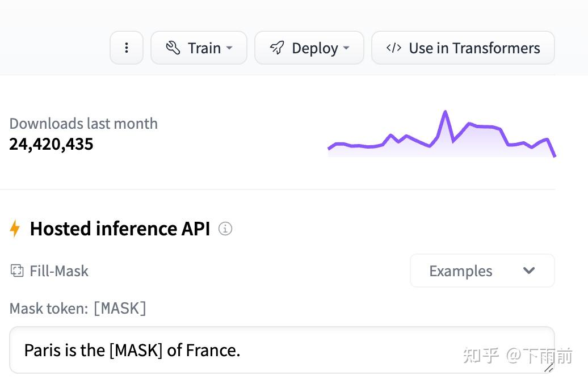Grab the textarea resize handle corner
588x380 pixels.
click(x=548, y=368)
